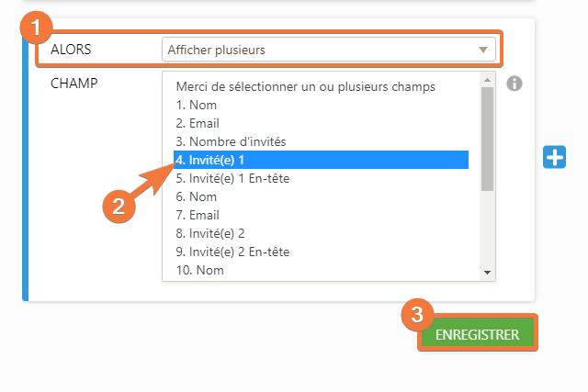Choose '5. Invité(e) 1 En-tête' option
Viewport: 588px width, 392px height.
click(x=232, y=178)
